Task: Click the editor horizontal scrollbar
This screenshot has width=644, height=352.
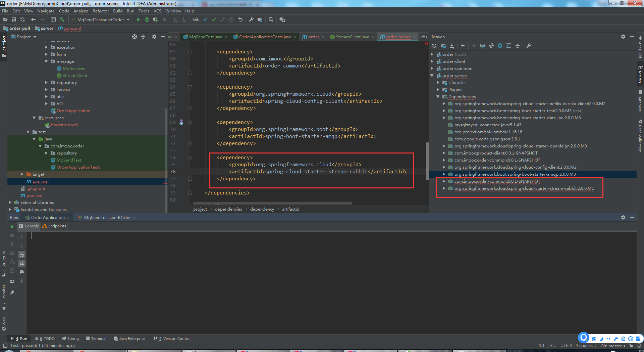Action: [x=272, y=203]
